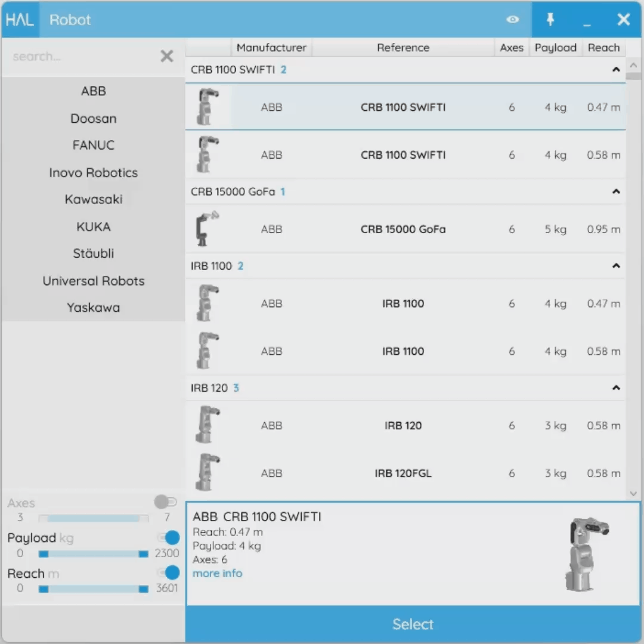Click scrollbar up arrow of robot list

coord(633,65)
